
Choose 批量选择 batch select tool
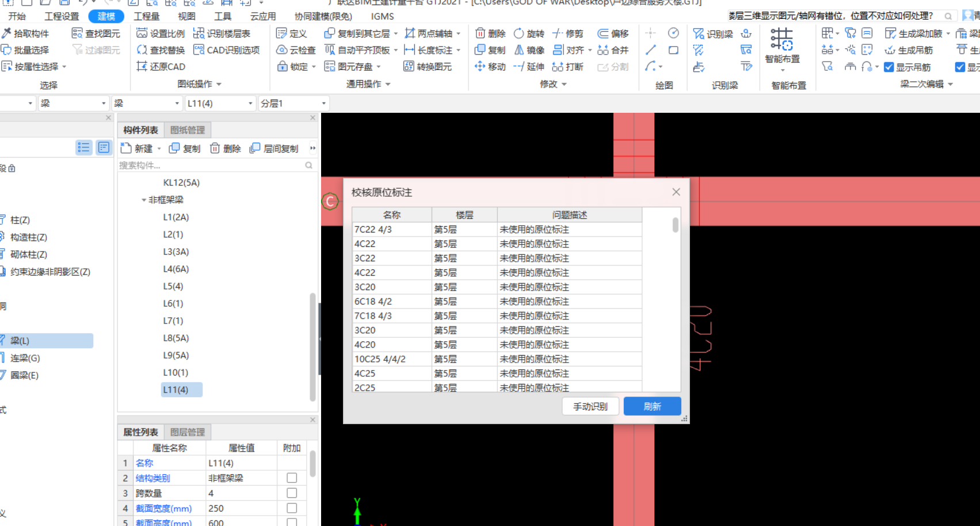(26, 50)
